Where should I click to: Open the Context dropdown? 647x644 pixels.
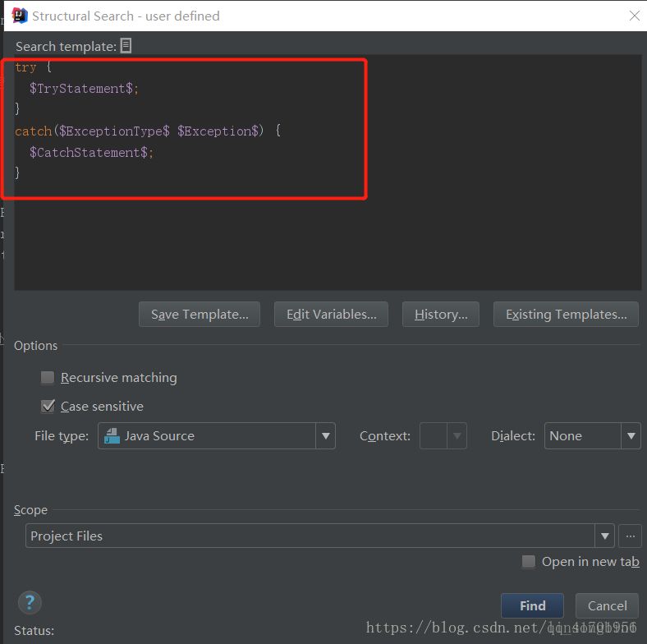(443, 436)
